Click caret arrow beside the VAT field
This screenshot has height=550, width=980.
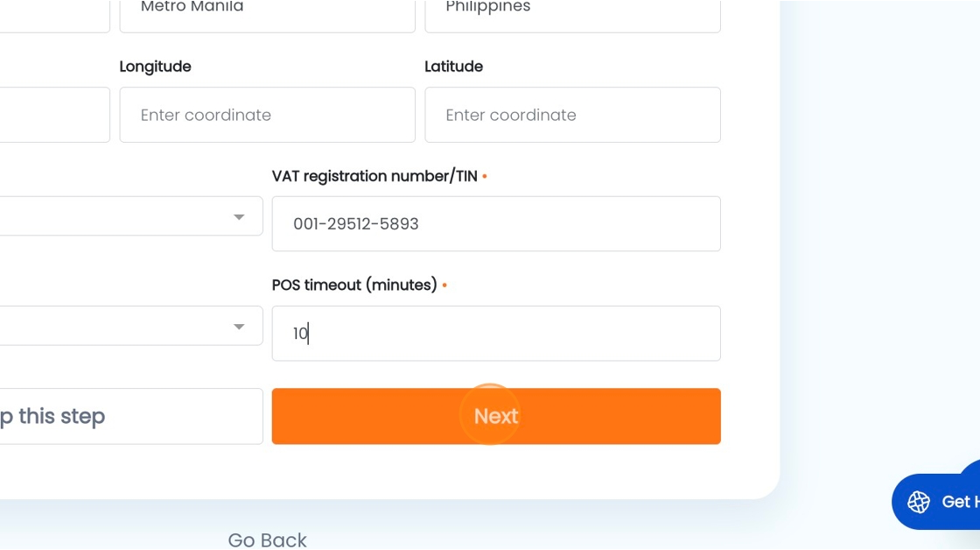(x=239, y=217)
